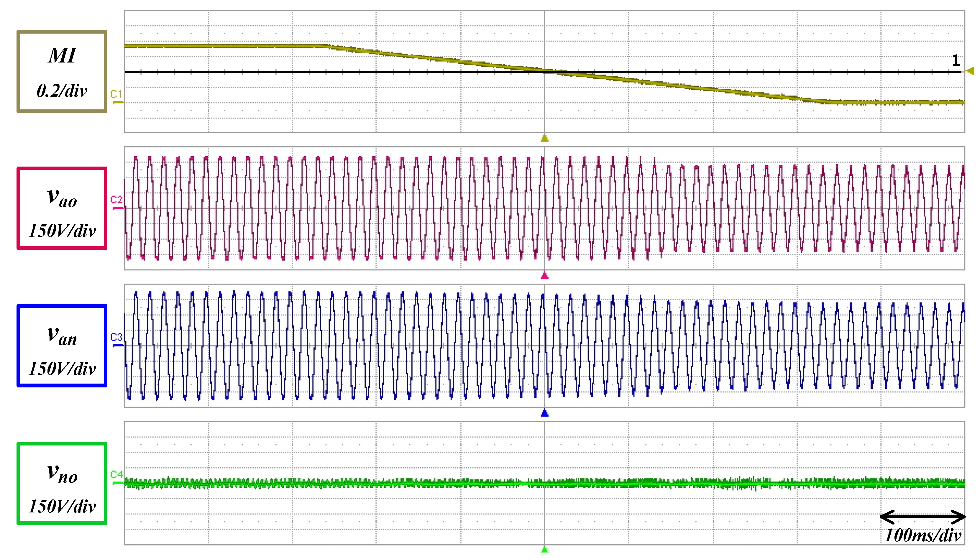Viewport: 980px width, 559px height.
Task: Click the number 1 reference label
Action: pyautogui.click(x=956, y=60)
